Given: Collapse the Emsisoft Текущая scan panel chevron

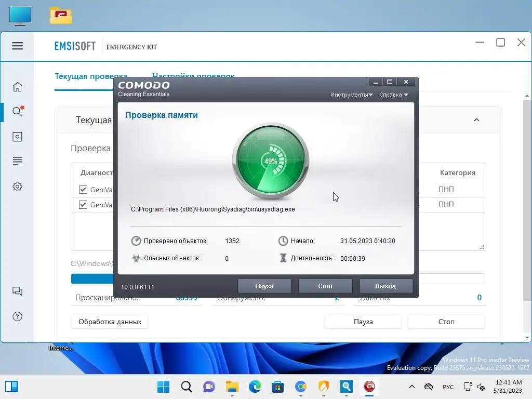Looking at the screenshot, I should click(476, 120).
